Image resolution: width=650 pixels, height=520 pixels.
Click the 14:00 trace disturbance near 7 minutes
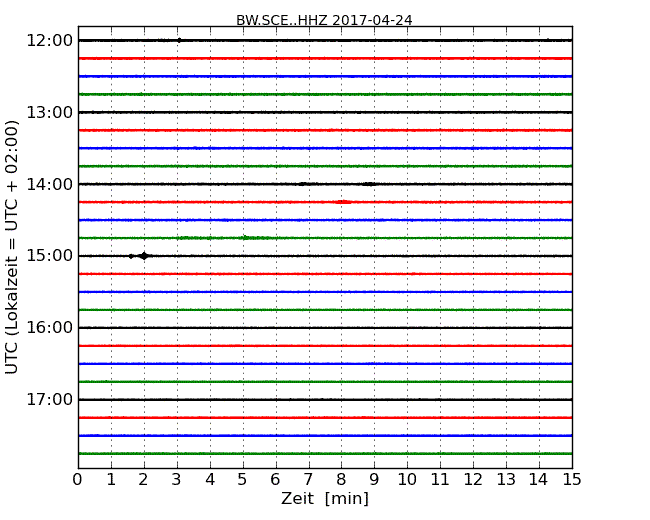303,184
